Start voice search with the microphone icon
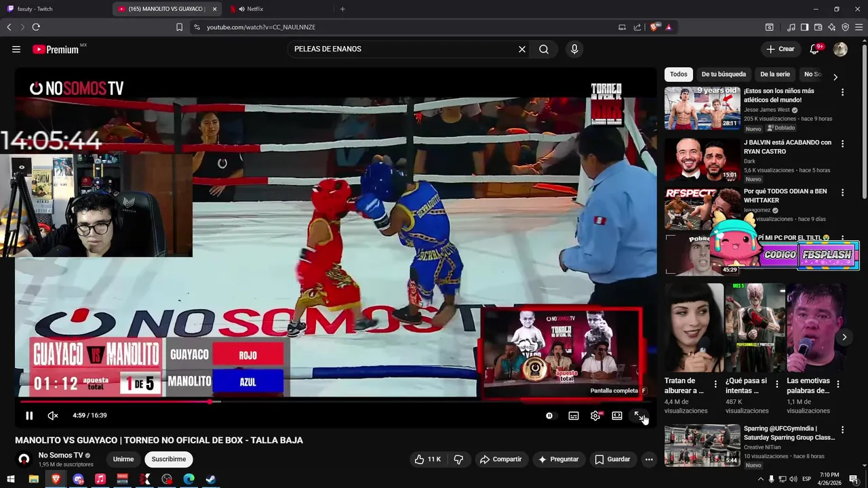The width and height of the screenshot is (868, 488). (x=574, y=49)
